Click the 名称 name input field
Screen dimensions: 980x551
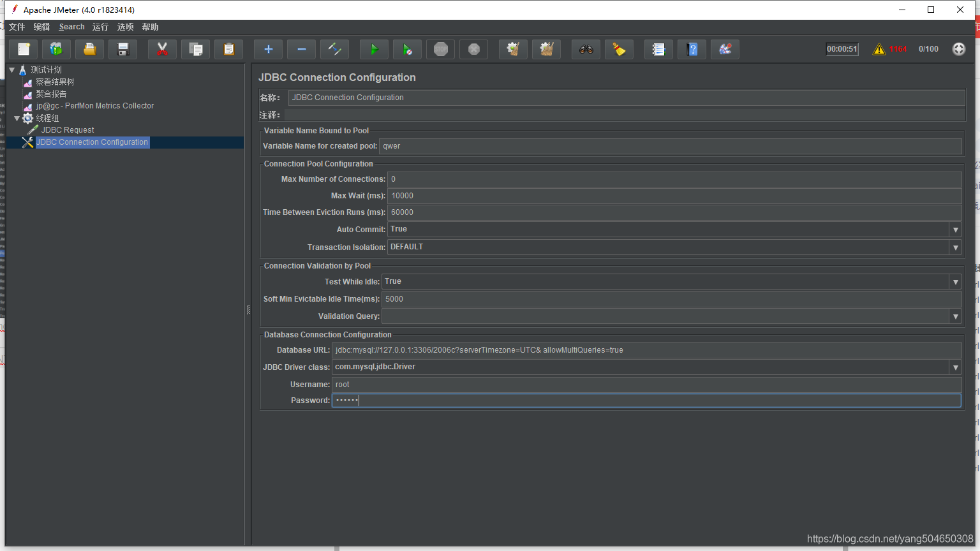click(626, 98)
